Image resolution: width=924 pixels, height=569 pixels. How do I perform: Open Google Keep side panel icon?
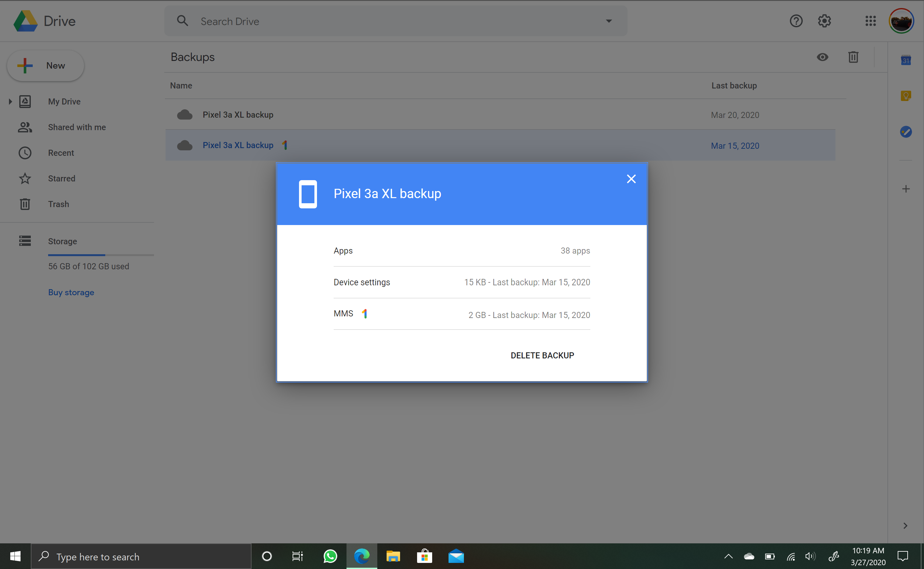coord(905,96)
